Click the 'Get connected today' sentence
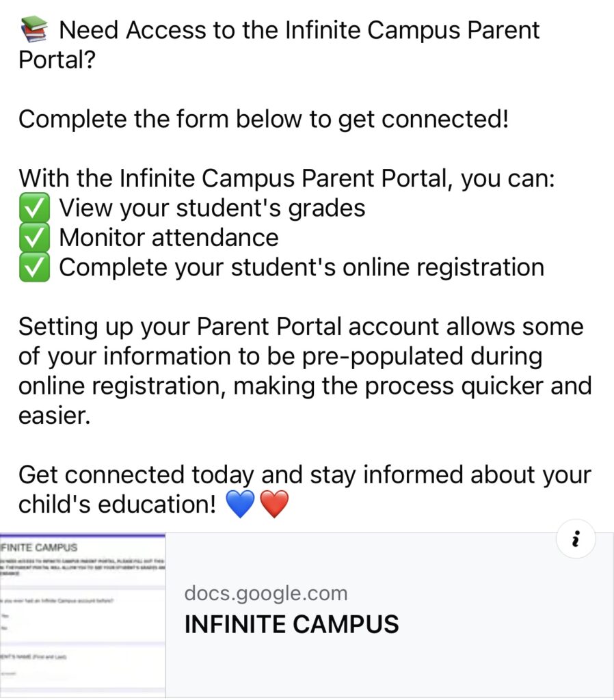This screenshot has width=614, height=700. pyautogui.click(x=304, y=489)
